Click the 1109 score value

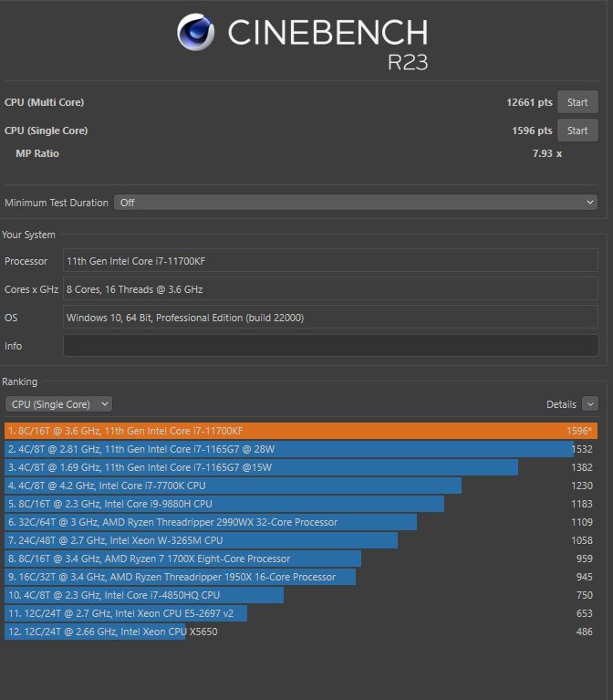point(582,522)
